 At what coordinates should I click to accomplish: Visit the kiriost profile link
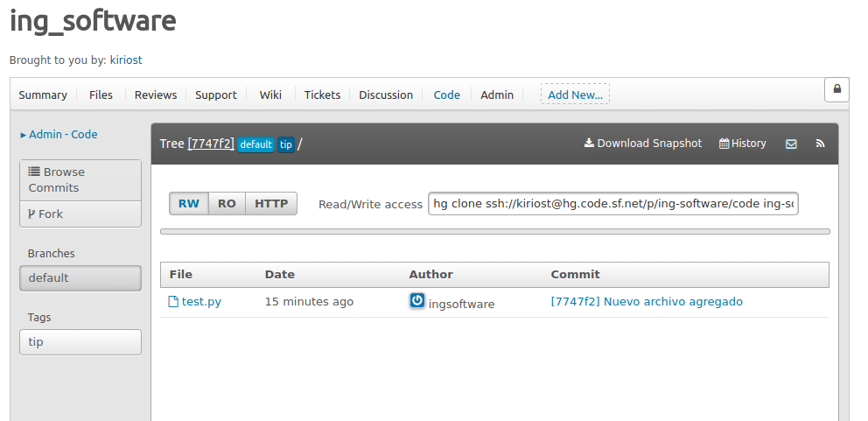(126, 60)
